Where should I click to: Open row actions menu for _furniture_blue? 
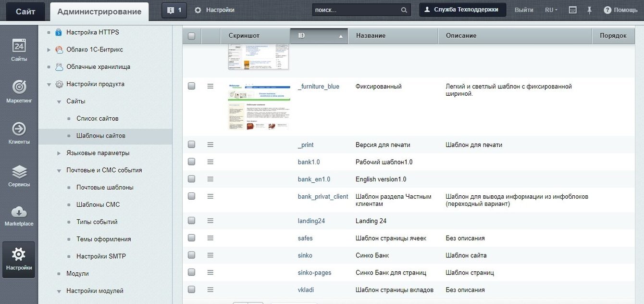(210, 86)
